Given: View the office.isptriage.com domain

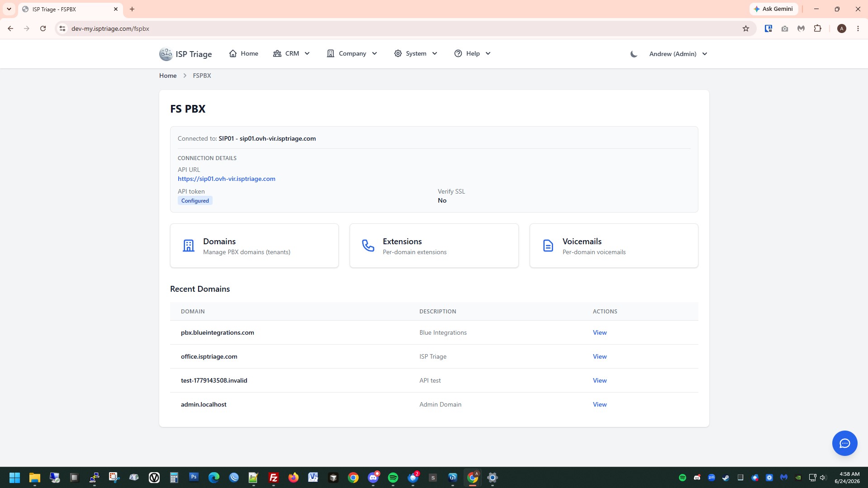Looking at the screenshot, I should 600,356.
